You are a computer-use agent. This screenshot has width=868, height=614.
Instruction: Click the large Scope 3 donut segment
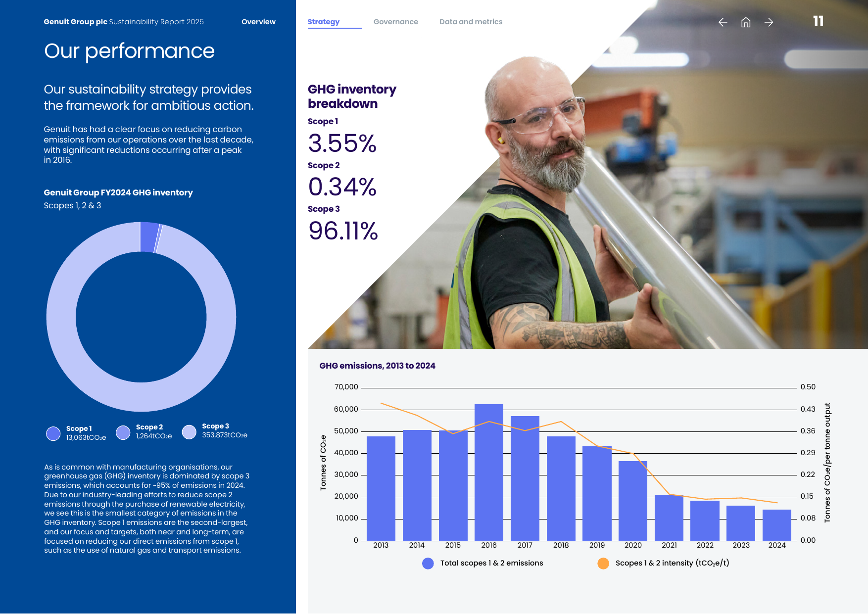pos(141,397)
